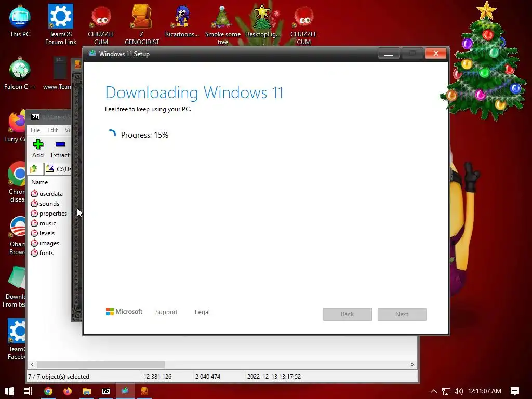
Task: Click the Legal link in Windows 11 Setup
Action: (202, 312)
